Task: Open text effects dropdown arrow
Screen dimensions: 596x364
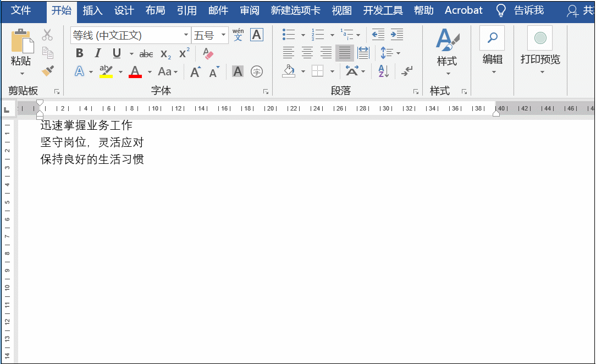Action: (91, 72)
